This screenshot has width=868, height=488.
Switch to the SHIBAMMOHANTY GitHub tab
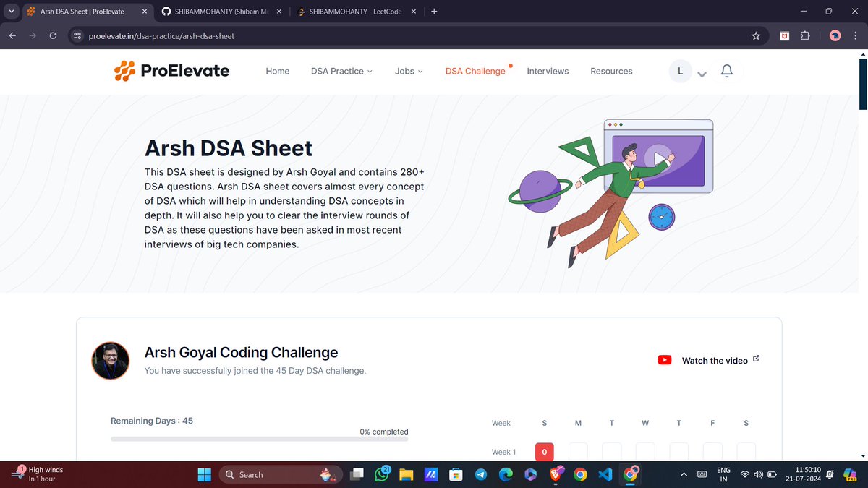(x=222, y=12)
